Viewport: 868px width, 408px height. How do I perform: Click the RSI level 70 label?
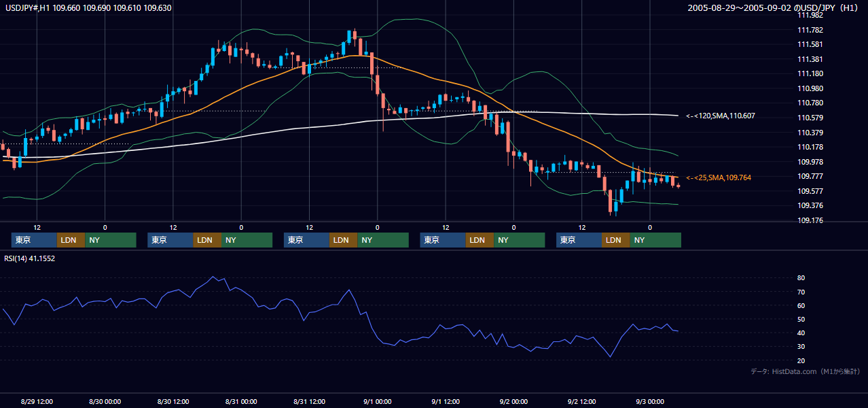point(801,292)
